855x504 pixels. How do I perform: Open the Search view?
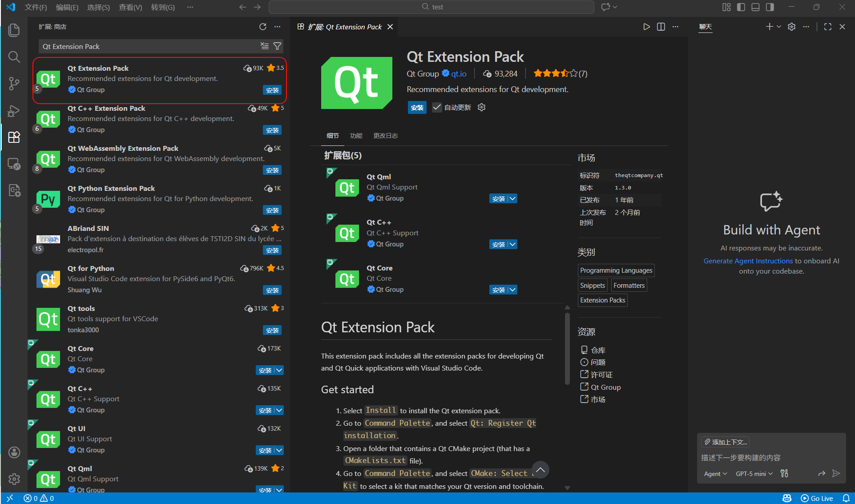tap(14, 57)
